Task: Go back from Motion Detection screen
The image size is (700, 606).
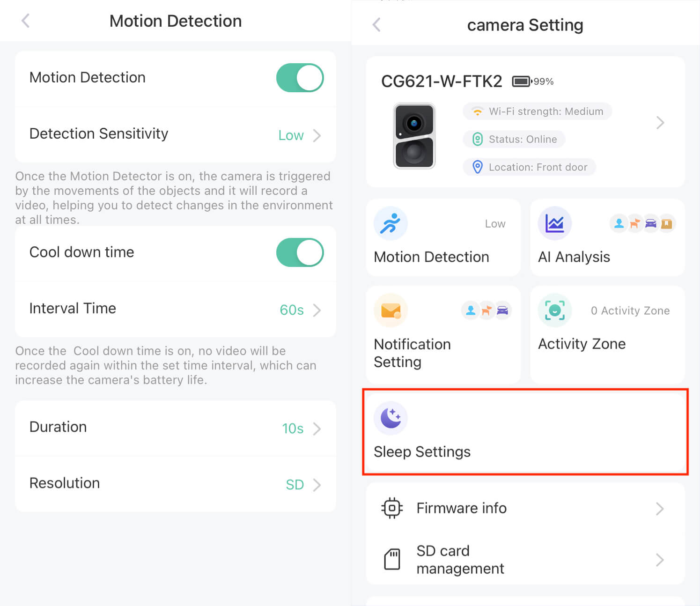Action: [x=26, y=21]
